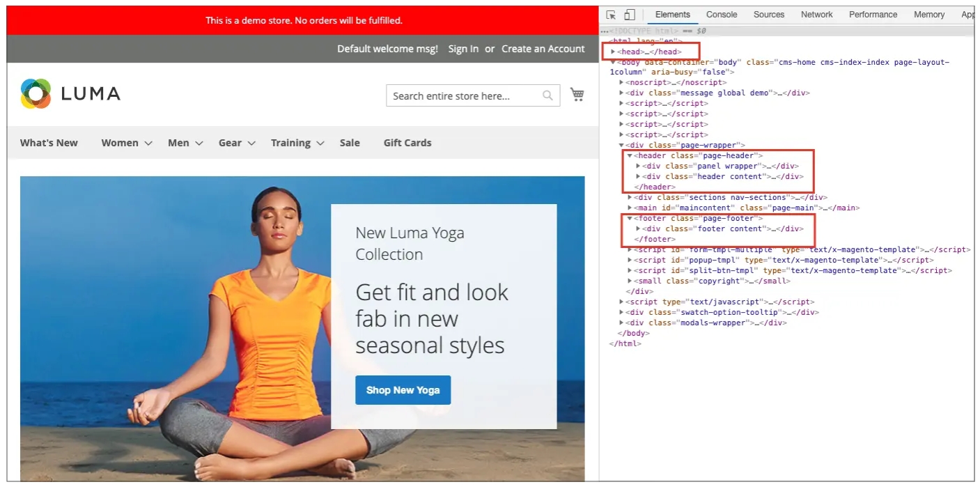Open the Gift Cards menu item

pos(407,143)
